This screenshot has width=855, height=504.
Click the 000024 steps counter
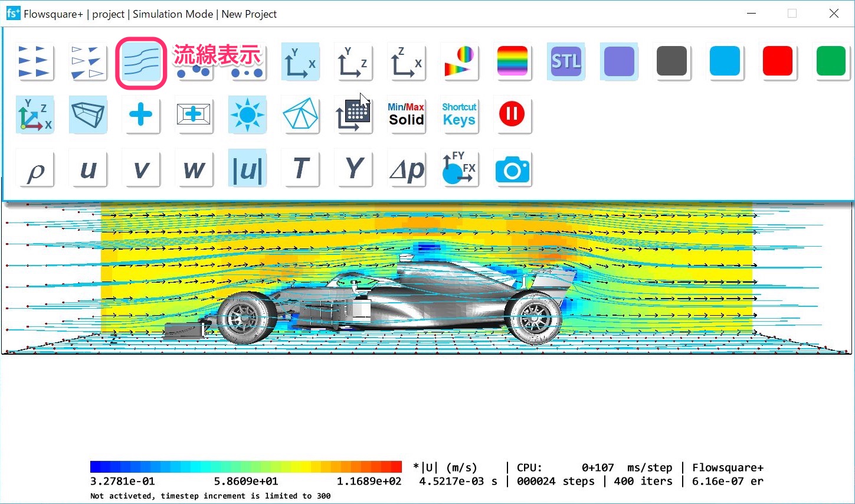pos(555,482)
